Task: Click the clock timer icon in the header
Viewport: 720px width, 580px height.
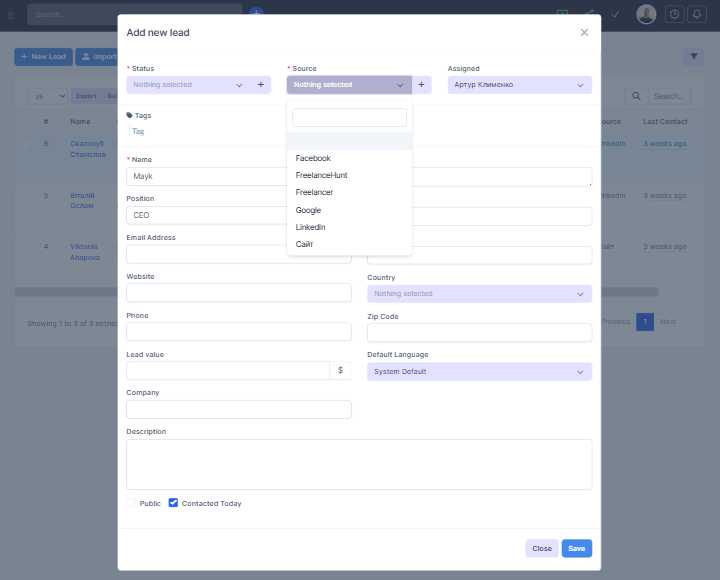Action: click(674, 14)
